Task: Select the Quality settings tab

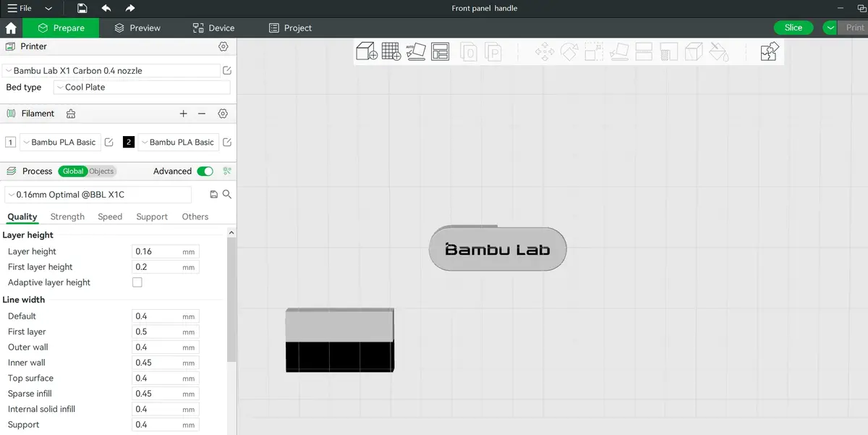Action: [22, 216]
